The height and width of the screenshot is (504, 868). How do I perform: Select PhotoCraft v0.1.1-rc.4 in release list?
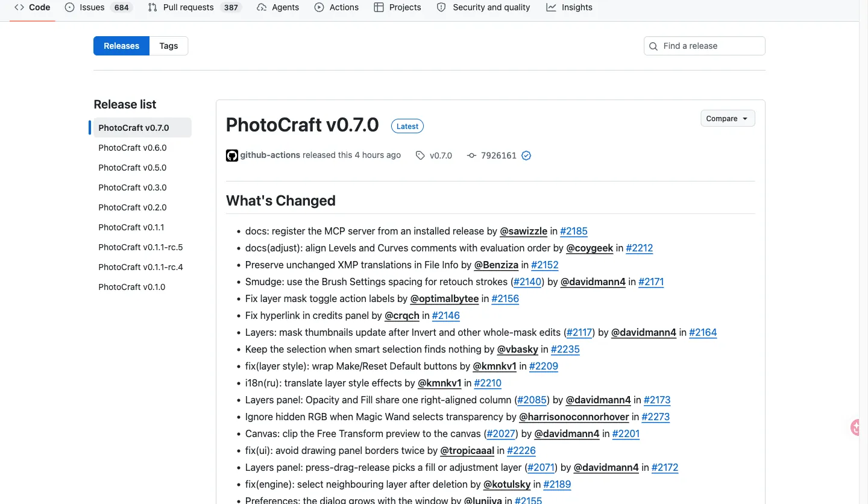[x=142, y=267]
